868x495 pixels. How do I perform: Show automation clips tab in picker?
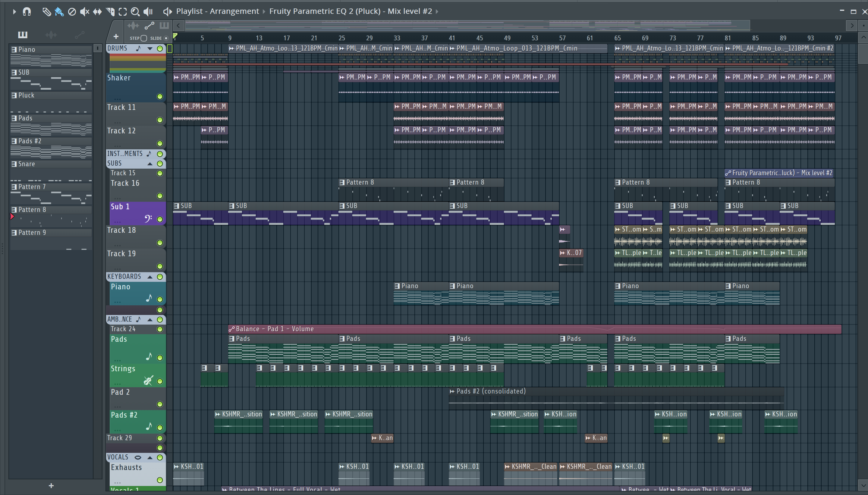(x=80, y=34)
